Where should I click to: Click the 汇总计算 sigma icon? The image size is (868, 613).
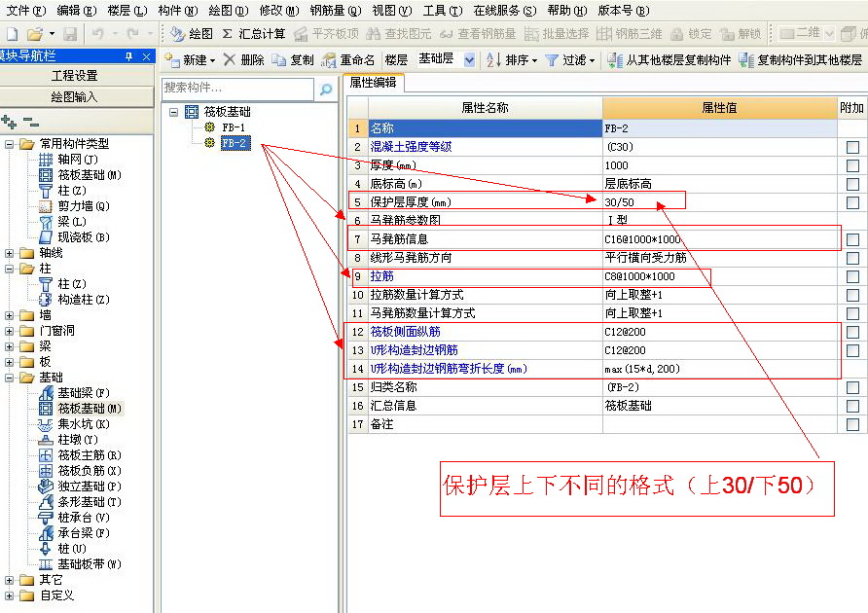click(x=227, y=34)
